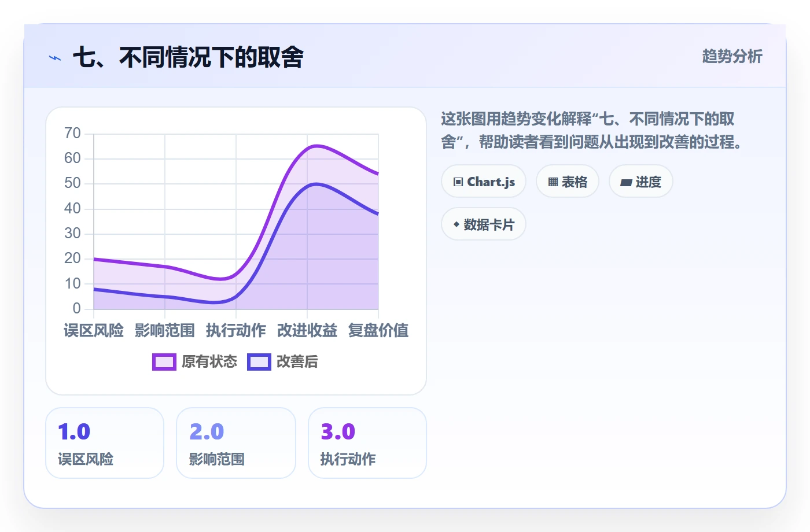Click the description paragraph starting 这张图用趋势变化
This screenshot has height=532, width=810.
[x=592, y=131]
